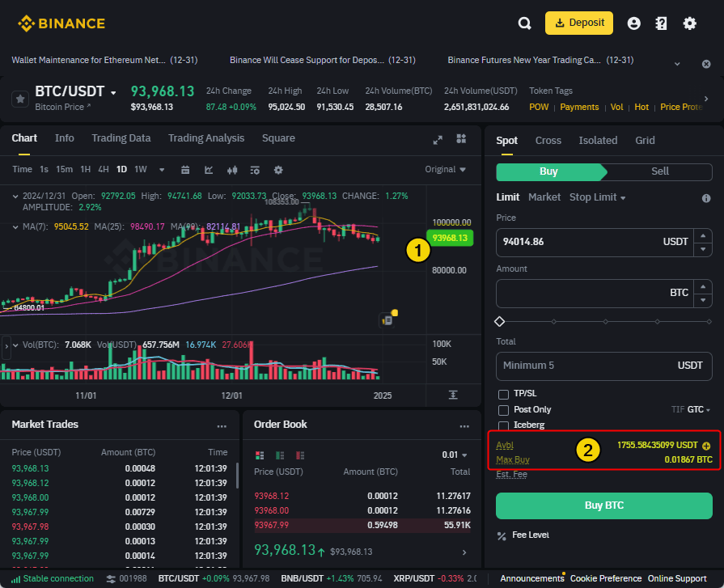Expand the chart to fullscreen
The width and height of the screenshot is (724, 588).
pos(438,140)
